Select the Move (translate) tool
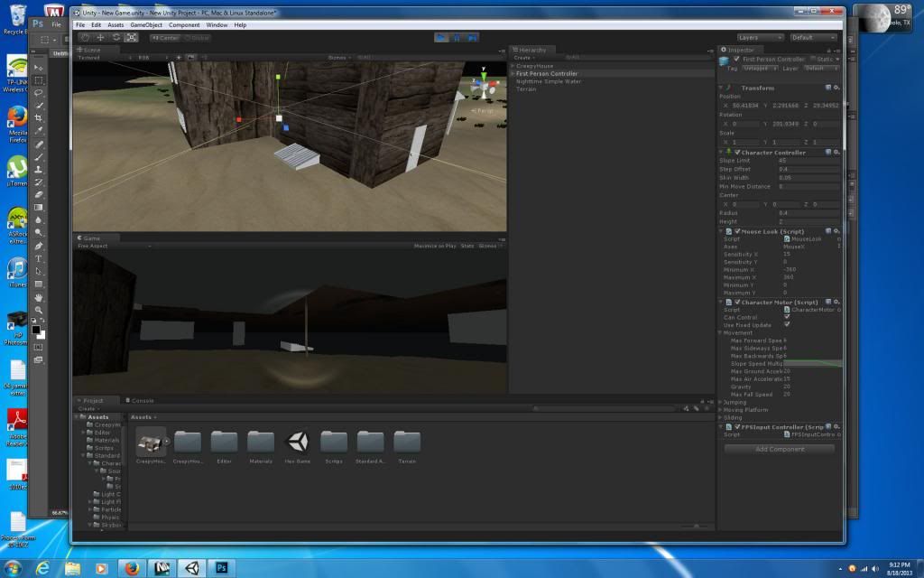 (100, 38)
